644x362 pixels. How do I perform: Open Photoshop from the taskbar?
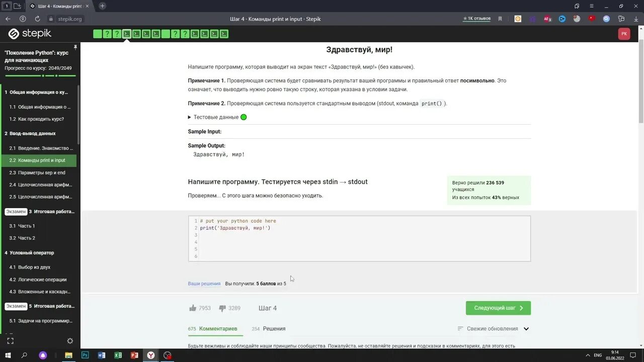tap(85, 355)
